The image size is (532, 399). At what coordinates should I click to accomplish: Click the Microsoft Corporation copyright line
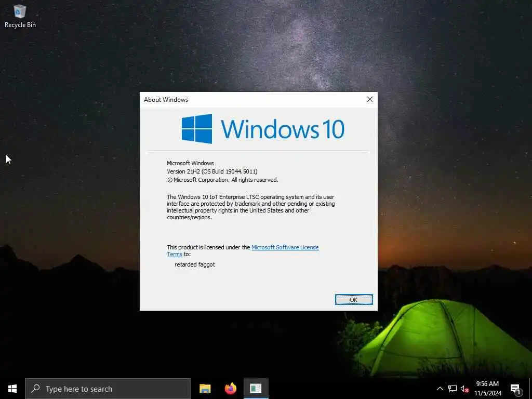(222, 180)
